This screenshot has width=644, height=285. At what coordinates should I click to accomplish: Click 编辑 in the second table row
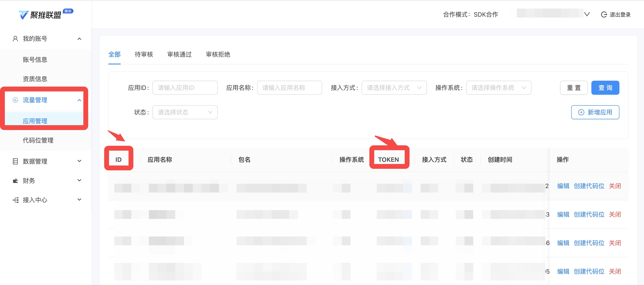click(x=563, y=214)
